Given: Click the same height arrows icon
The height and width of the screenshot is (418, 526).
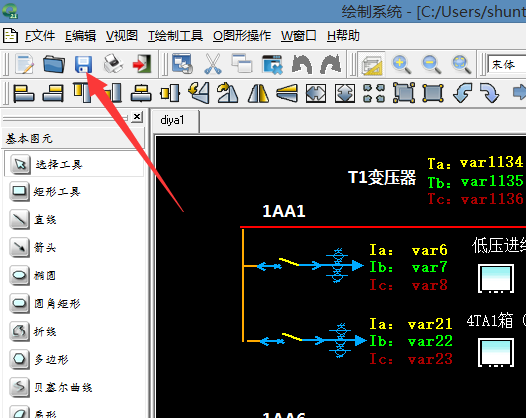Looking at the screenshot, I should 345,93.
